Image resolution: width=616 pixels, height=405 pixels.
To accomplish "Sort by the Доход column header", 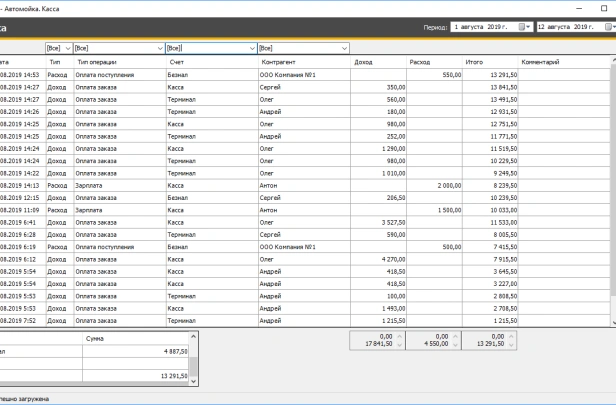I will [378, 62].
